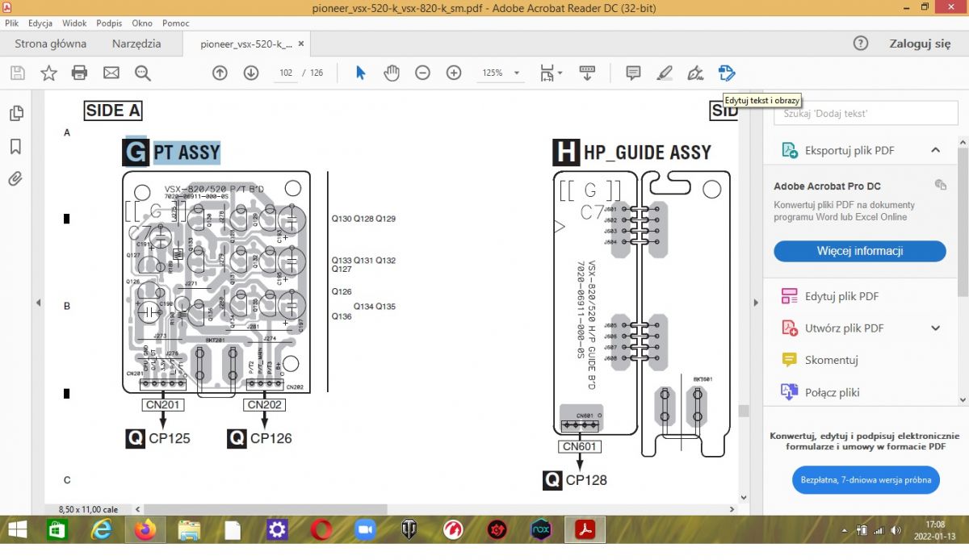
Task: Click Edytuj tekst i obrazy icon
Action: tap(727, 73)
